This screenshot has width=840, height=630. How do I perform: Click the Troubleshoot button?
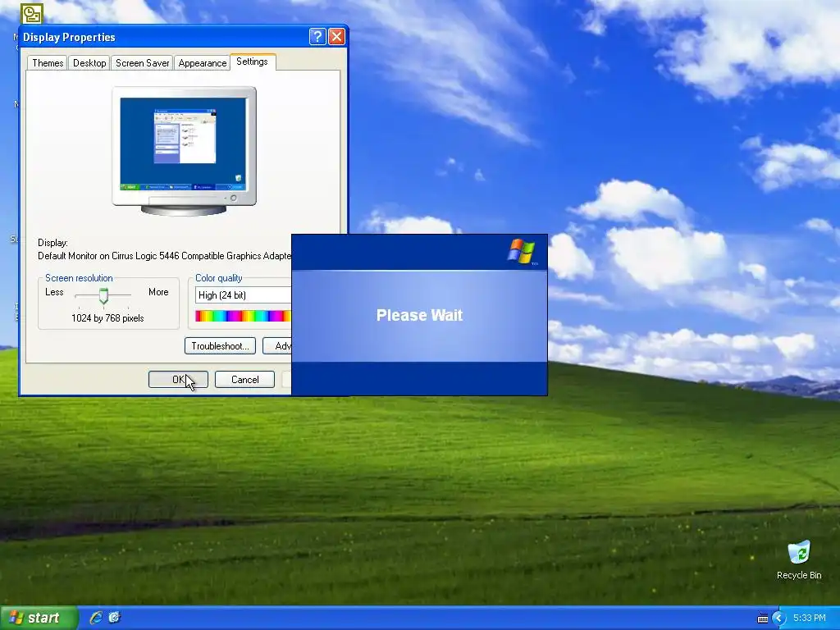tap(220, 346)
